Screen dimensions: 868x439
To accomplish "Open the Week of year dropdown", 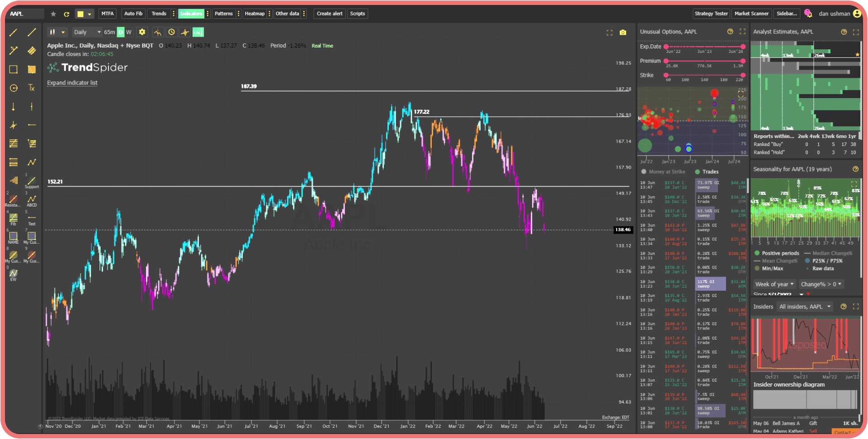I will [x=774, y=284].
